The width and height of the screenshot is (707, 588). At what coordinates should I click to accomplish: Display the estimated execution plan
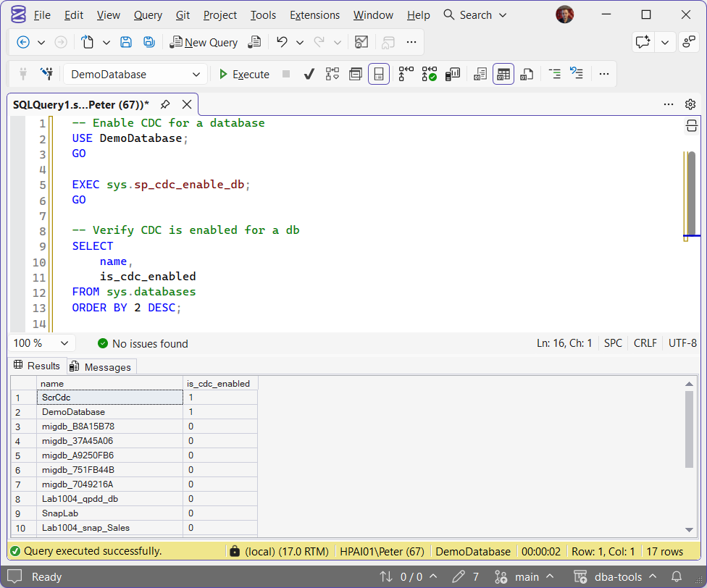332,74
